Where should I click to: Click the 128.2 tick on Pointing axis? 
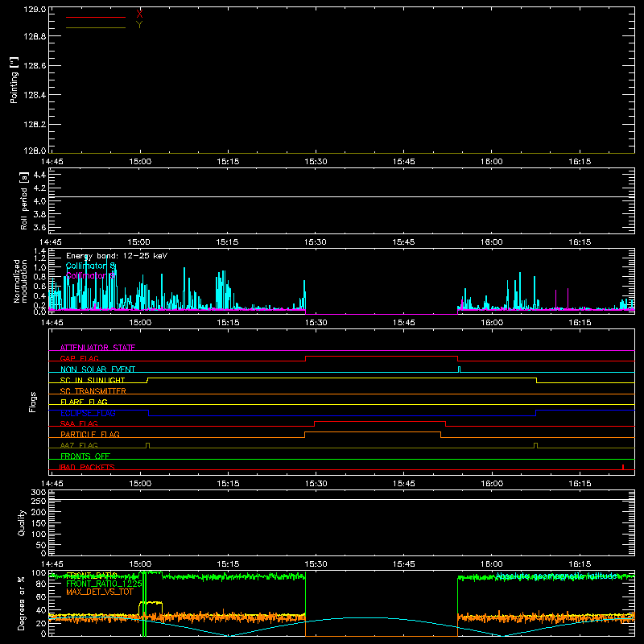coord(35,125)
